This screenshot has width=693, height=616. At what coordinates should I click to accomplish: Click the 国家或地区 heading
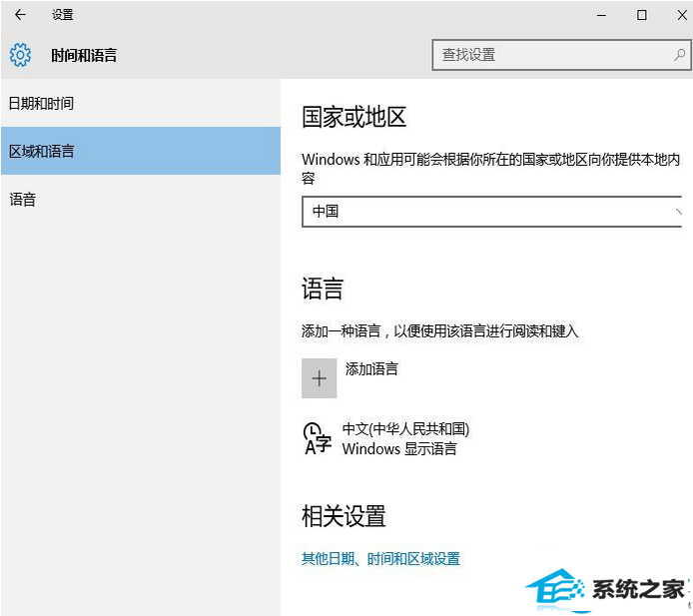coord(354,117)
